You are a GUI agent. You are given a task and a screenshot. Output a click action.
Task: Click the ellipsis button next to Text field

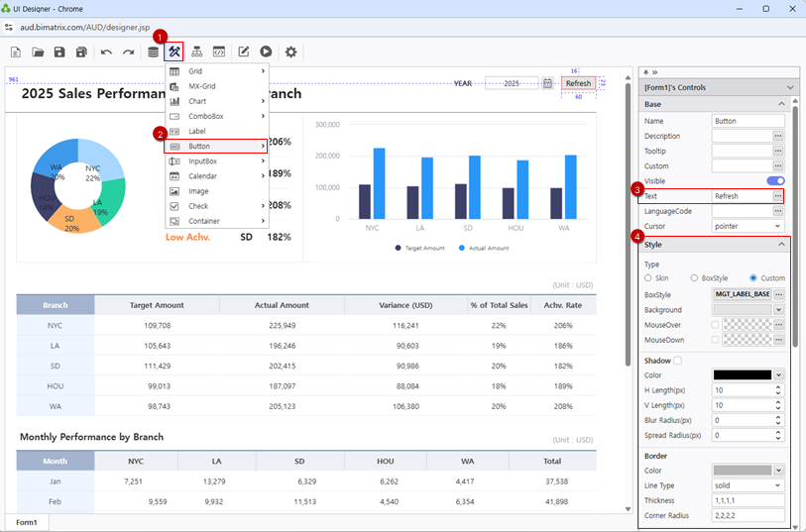[x=778, y=196]
